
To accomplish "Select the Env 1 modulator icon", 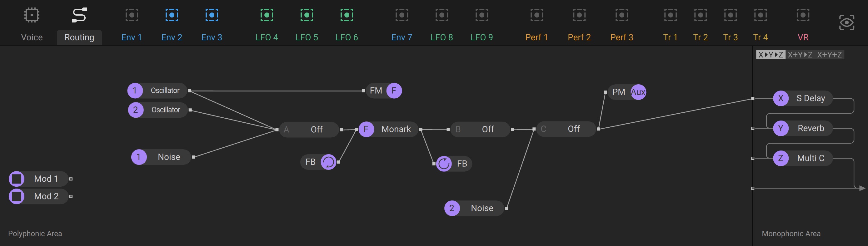I will point(132,15).
